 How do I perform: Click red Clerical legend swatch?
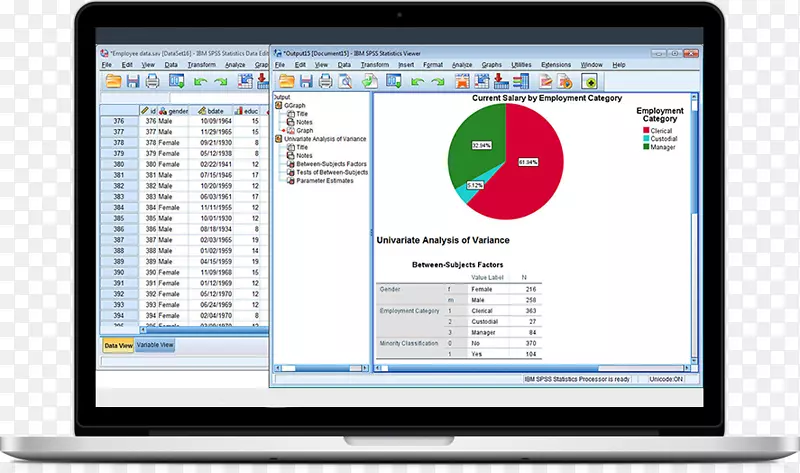click(646, 131)
